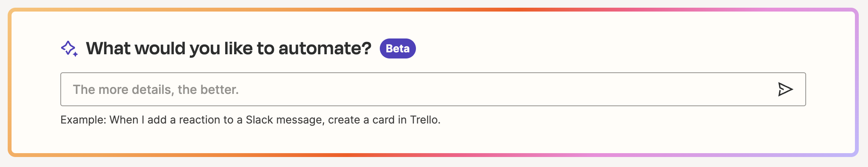Screen dimensions: 868x167
Task: Click the word "create" in the example
Action: point(344,120)
